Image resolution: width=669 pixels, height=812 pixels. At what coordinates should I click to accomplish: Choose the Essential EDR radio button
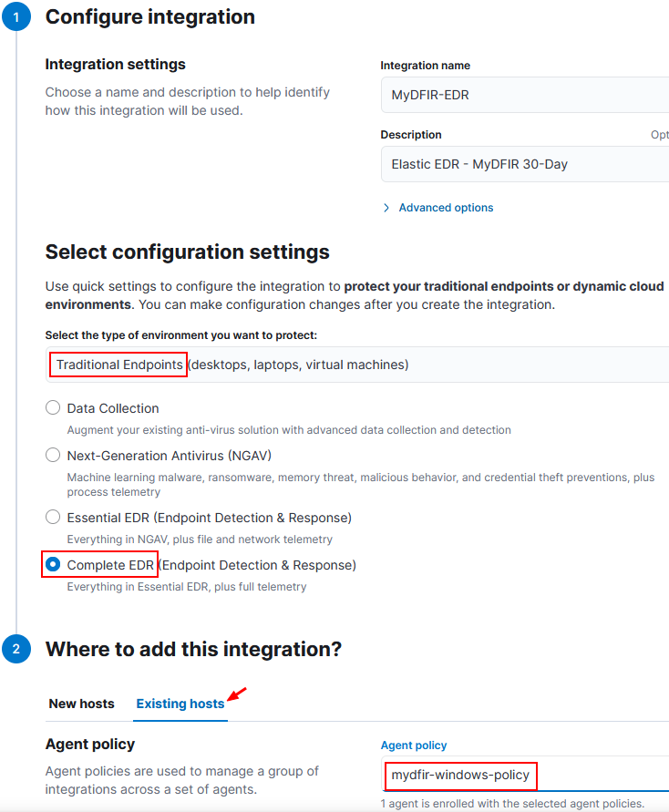pos(53,517)
